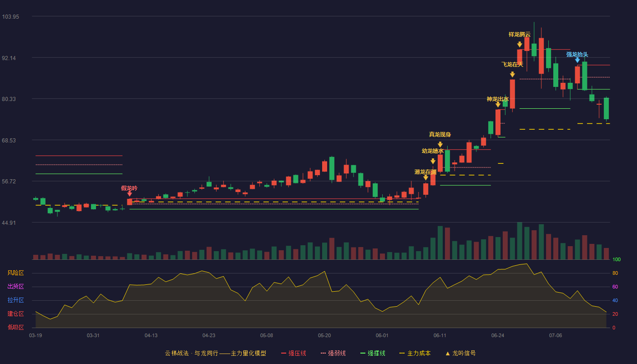637x364 pixels.
Task: Click the 神龙出水 signal arrow
Action: (x=498, y=105)
